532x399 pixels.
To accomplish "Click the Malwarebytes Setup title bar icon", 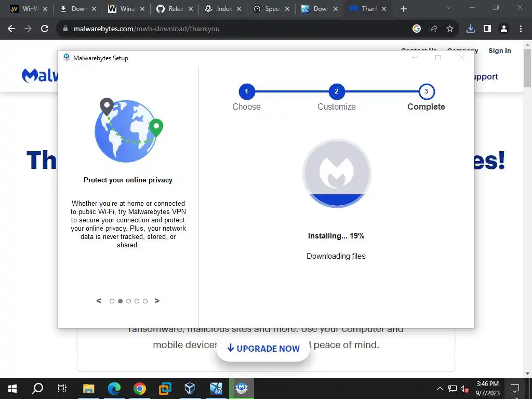I will 66,57.
